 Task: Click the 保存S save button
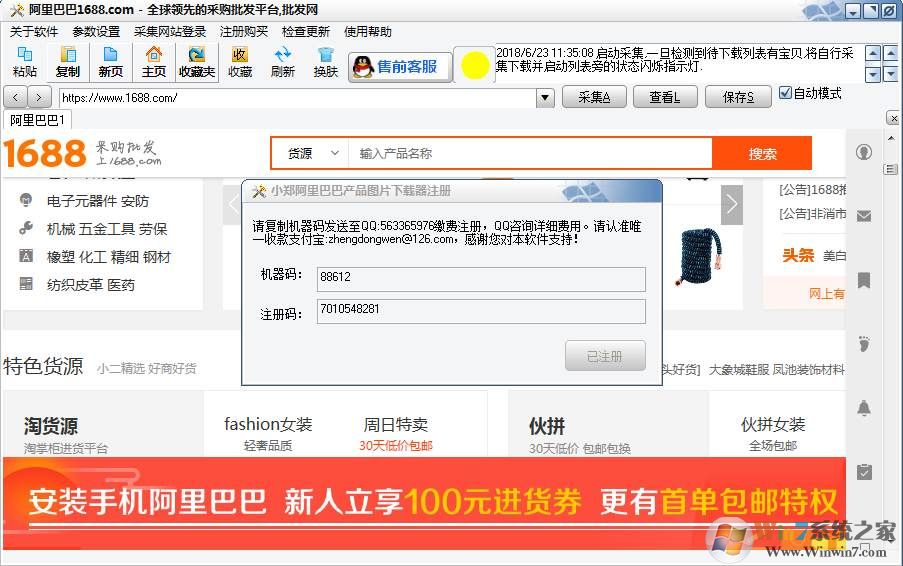point(738,97)
